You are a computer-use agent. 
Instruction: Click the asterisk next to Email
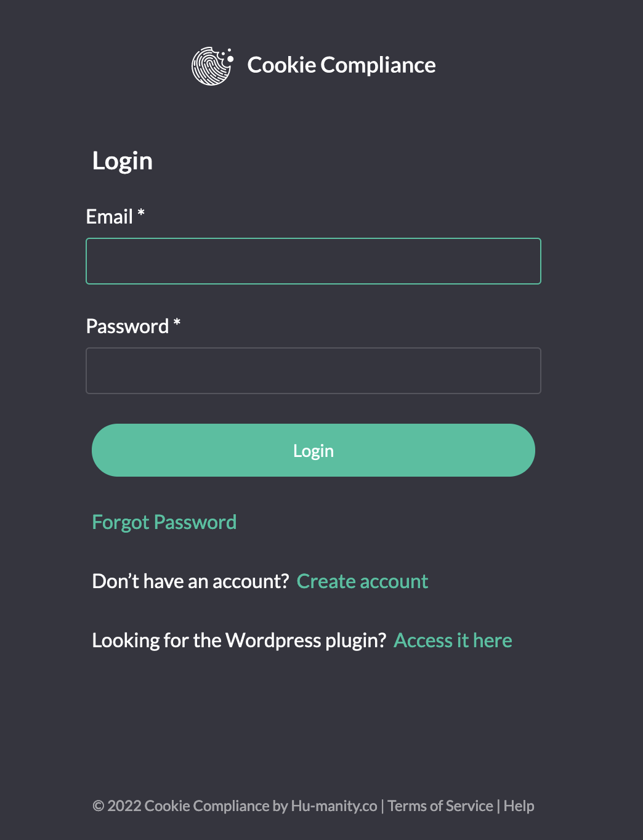click(x=141, y=213)
